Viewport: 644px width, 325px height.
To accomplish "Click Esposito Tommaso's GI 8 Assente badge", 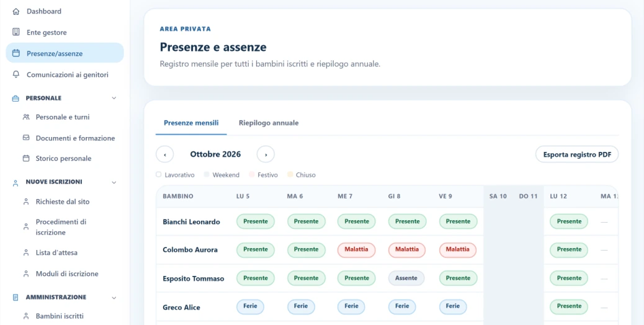I will click(406, 278).
